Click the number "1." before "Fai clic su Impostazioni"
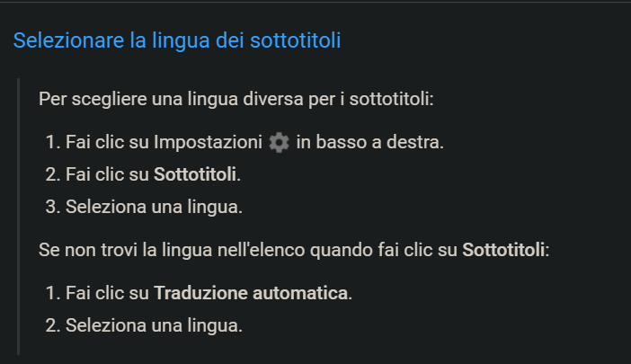 pos(50,142)
